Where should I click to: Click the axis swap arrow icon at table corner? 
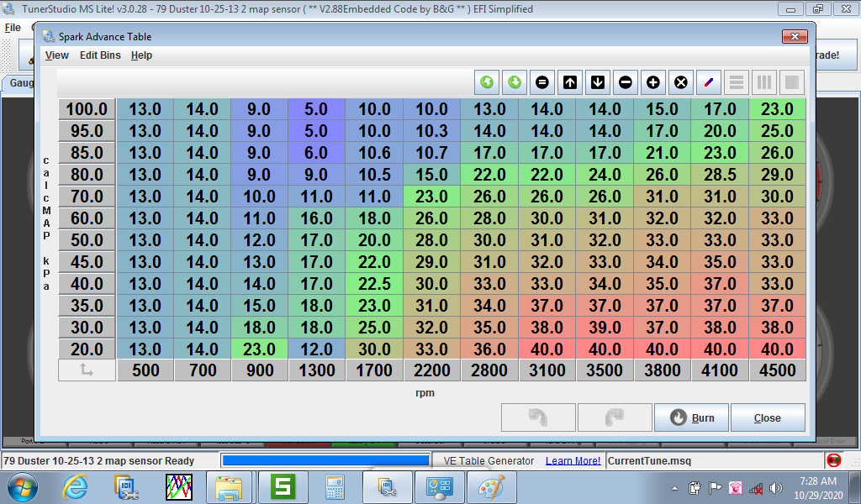click(x=87, y=370)
